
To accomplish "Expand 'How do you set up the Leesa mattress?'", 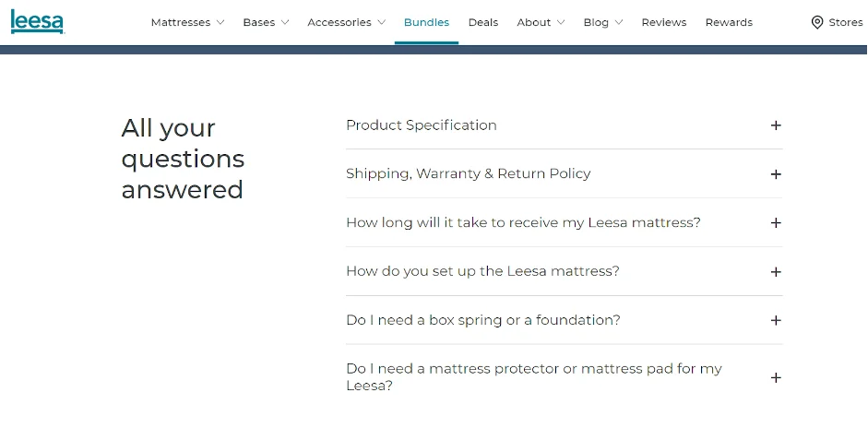I will click(482, 271).
